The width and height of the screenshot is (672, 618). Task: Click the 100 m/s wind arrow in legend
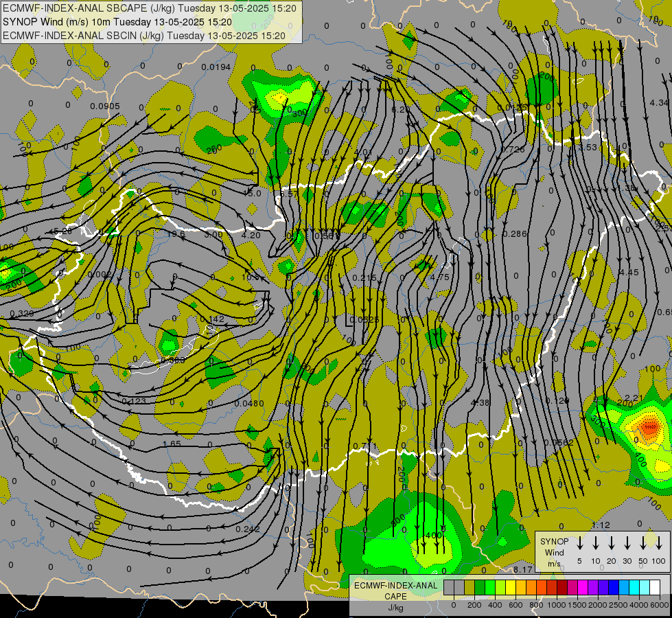pos(659,543)
